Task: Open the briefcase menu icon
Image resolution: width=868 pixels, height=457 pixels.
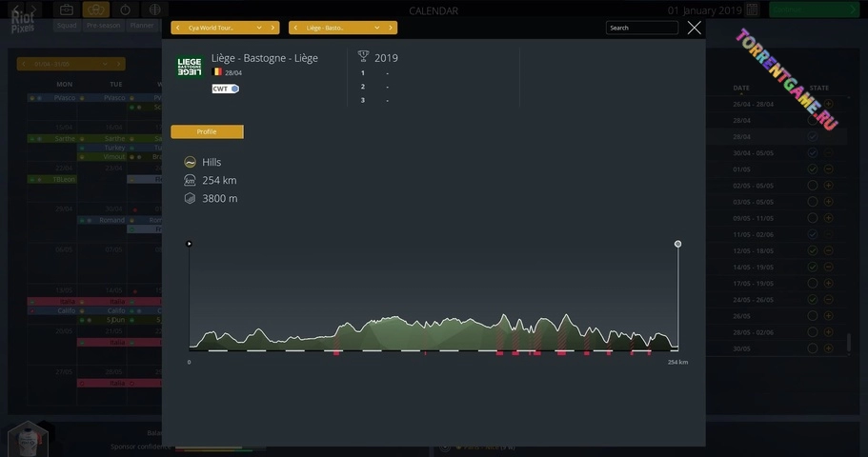Action: 66,10
